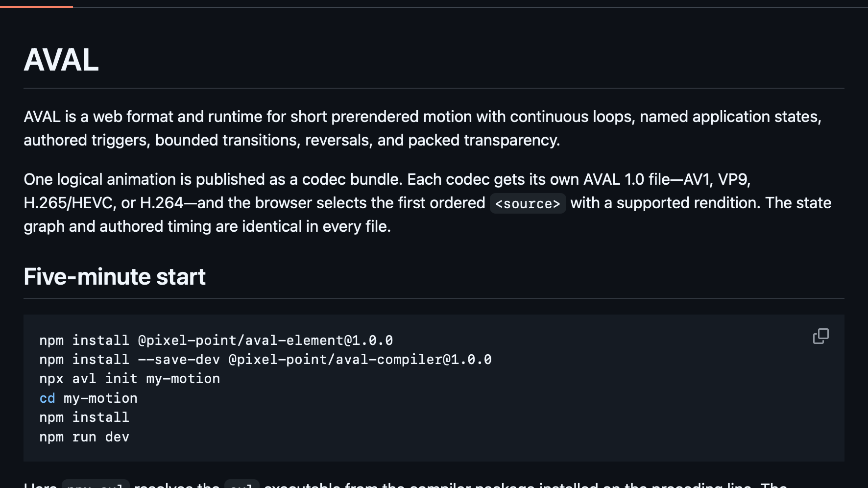This screenshot has height=488, width=868.
Task: Click the paragraph describing the AVAL runtime
Action: click(423, 128)
